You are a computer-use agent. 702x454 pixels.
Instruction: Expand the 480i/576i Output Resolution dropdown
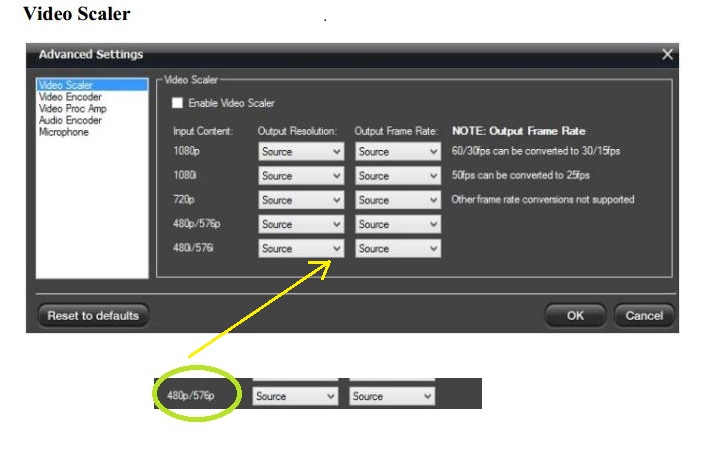tap(301, 248)
